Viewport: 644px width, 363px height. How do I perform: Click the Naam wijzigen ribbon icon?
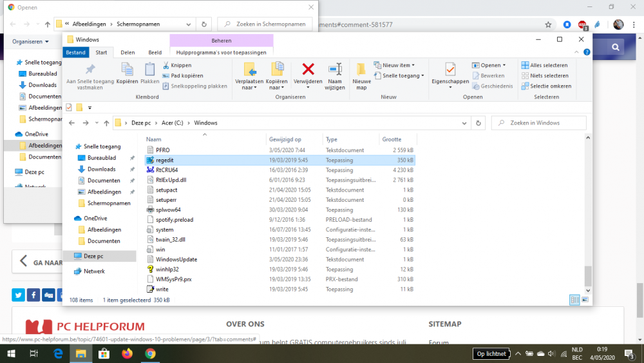335,70
